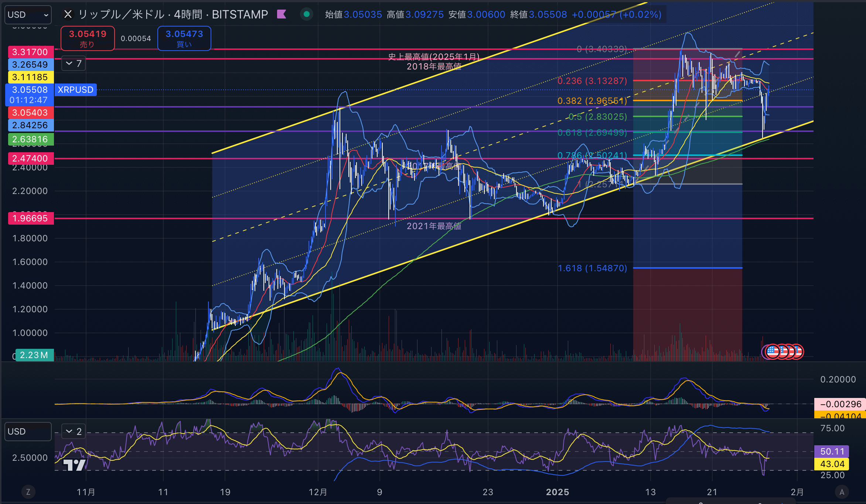Image resolution: width=866 pixels, height=504 pixels.
Task: Collapse the legend showing 7 indicators
Action: coord(74,64)
